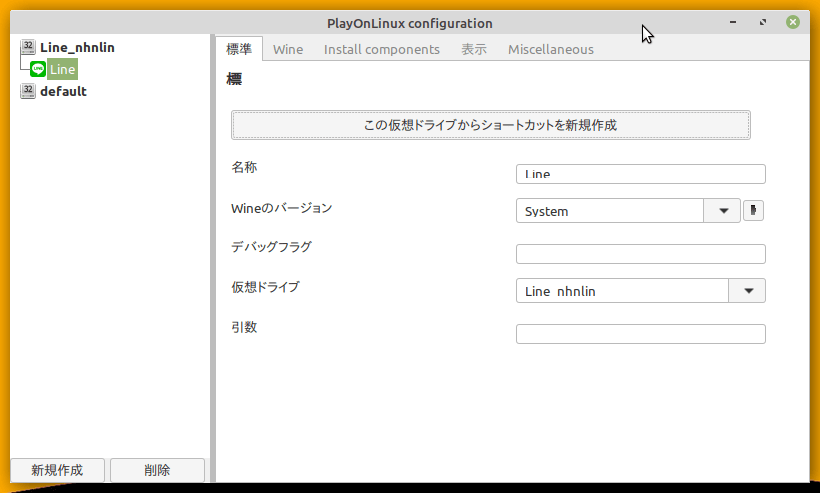Open the Miscellaneous tab
The height and width of the screenshot is (493, 820).
(551, 49)
